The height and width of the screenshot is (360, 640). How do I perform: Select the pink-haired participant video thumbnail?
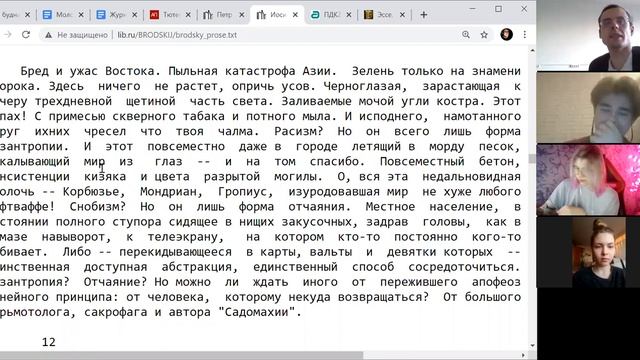click(588, 180)
